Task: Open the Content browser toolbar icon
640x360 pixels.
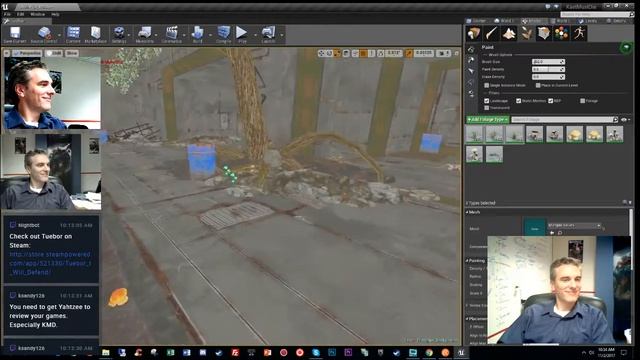Action: pyautogui.click(x=73, y=33)
